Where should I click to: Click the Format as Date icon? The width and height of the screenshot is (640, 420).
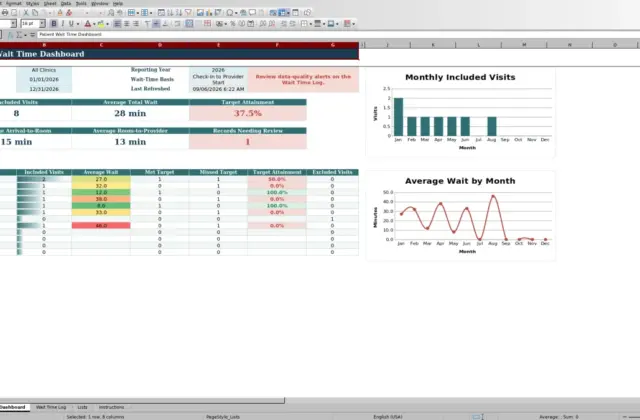tap(251, 24)
